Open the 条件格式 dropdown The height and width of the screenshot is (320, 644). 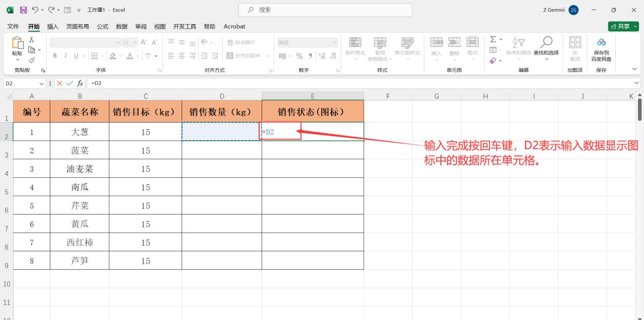click(x=355, y=49)
